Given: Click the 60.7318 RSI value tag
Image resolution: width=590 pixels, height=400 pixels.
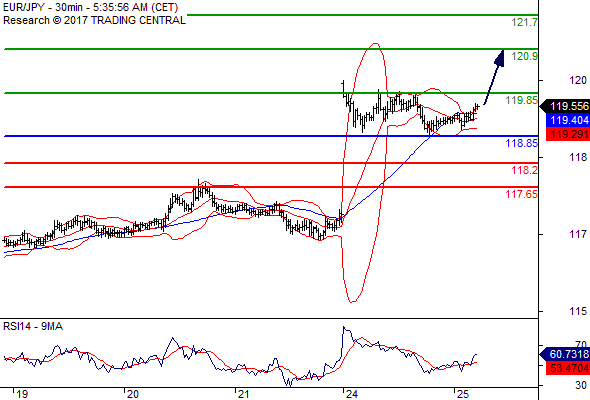Looking at the screenshot, I should pos(565,354).
